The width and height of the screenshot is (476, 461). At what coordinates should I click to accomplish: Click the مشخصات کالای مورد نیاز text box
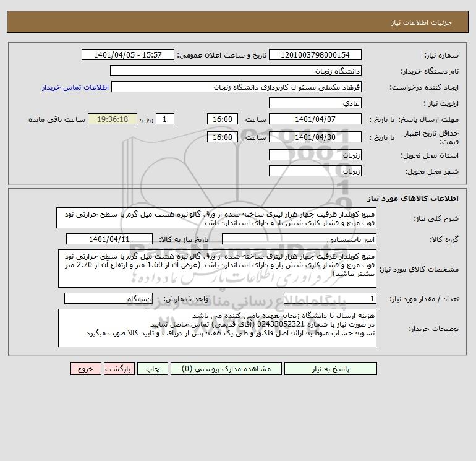click(x=217, y=269)
